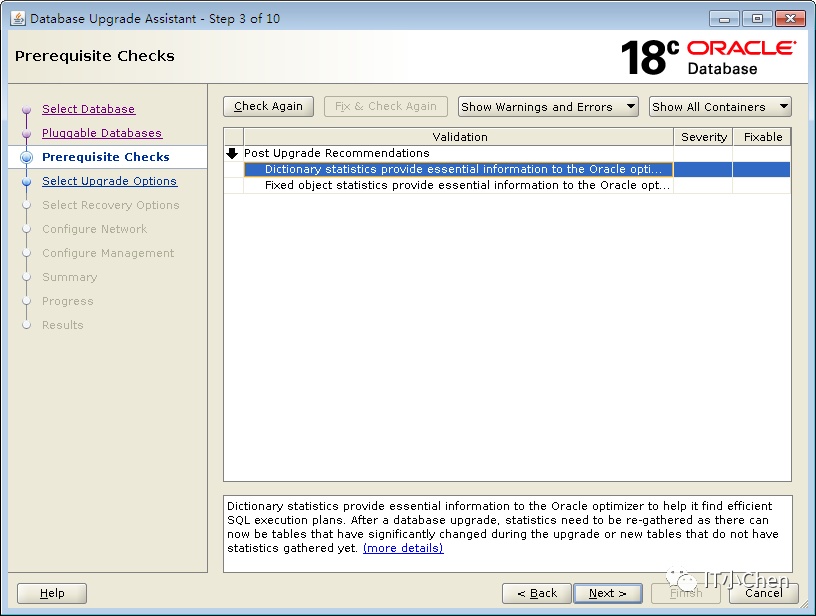The image size is (816, 616).
Task: Click the Fixable column header
Action: [x=762, y=137]
